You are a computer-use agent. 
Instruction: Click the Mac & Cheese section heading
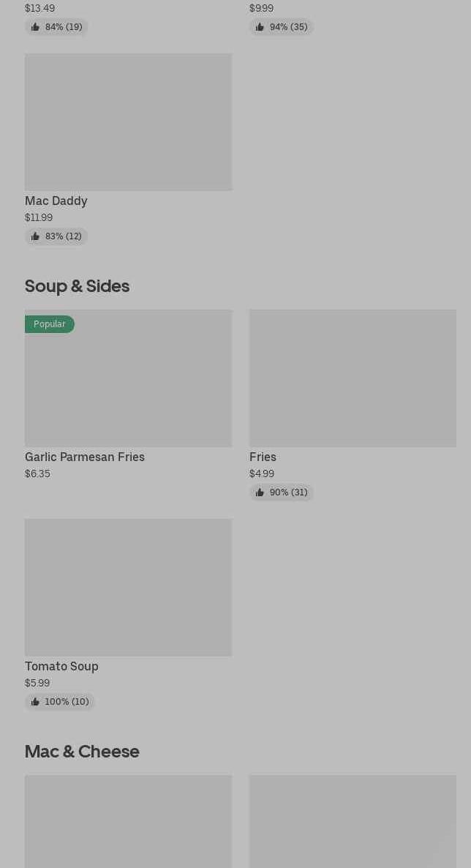coord(82,752)
